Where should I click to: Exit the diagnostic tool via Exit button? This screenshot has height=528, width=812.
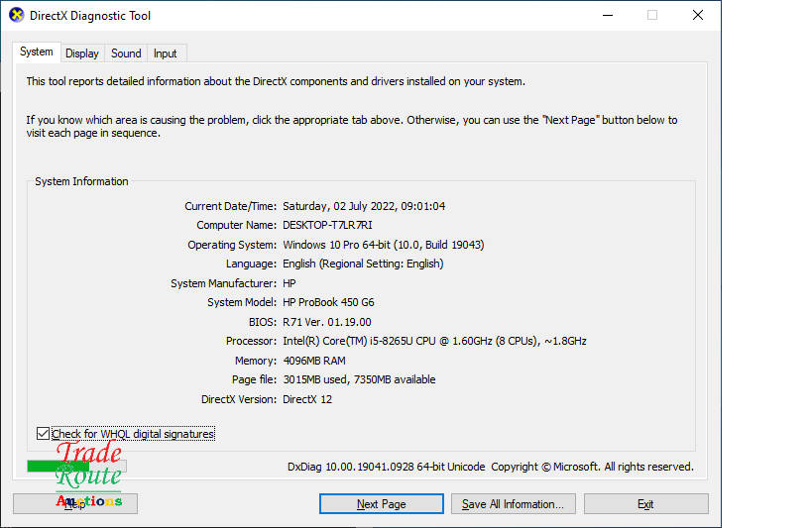(645, 504)
